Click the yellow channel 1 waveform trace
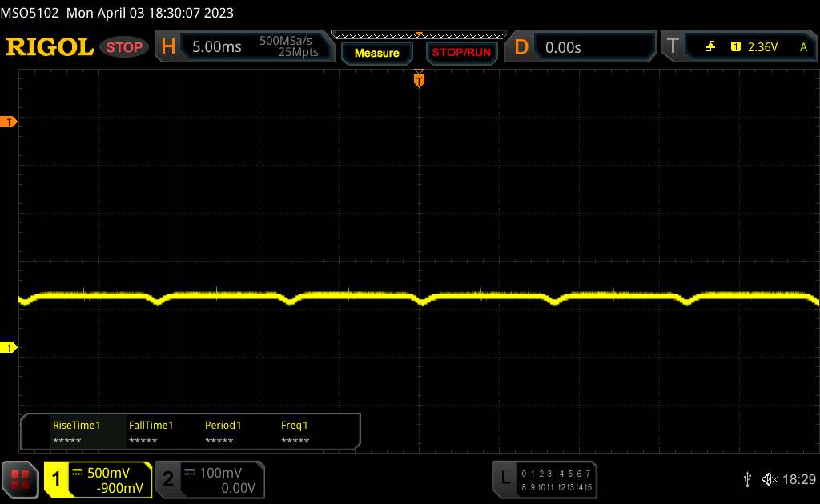Image resolution: width=820 pixels, height=504 pixels. (420, 297)
